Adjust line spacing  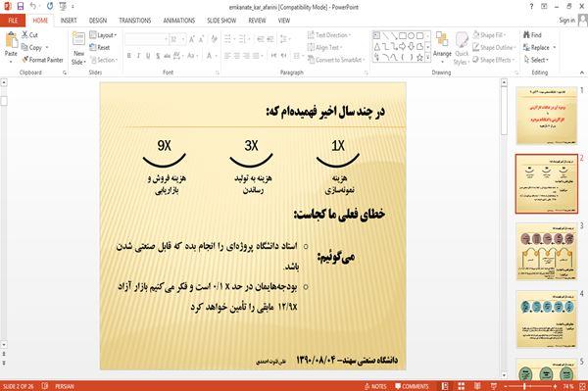pyautogui.click(x=285, y=39)
